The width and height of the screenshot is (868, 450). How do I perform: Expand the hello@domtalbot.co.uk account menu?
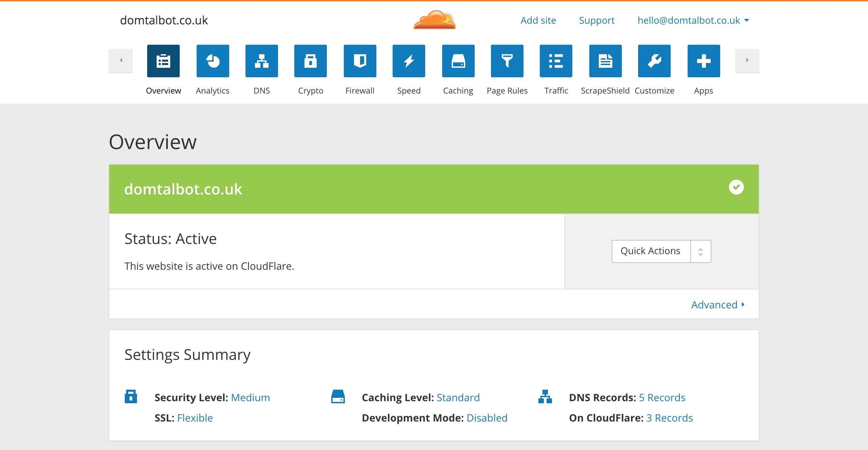click(x=693, y=20)
